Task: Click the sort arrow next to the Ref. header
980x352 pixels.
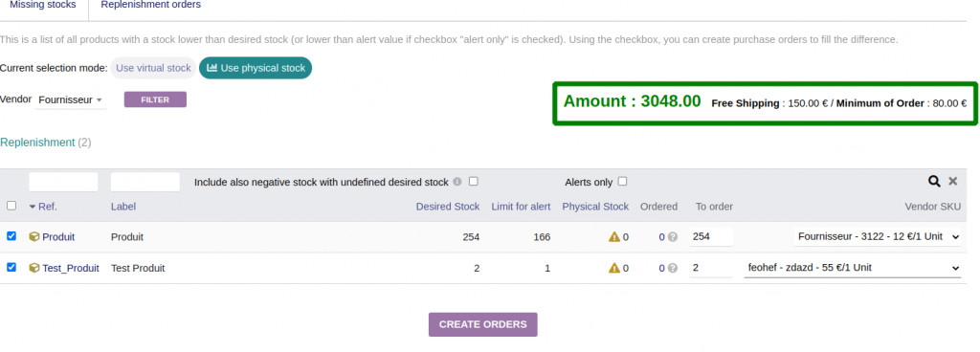Action: tap(33, 207)
